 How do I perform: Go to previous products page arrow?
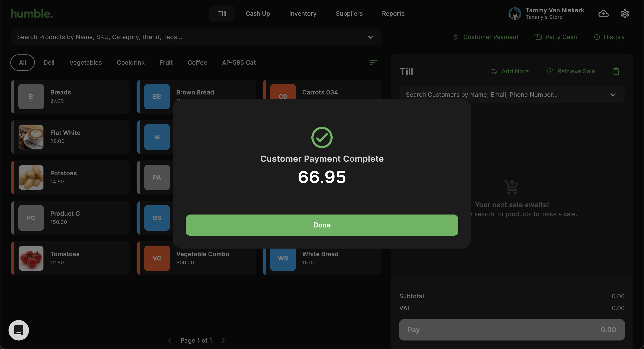tap(170, 340)
